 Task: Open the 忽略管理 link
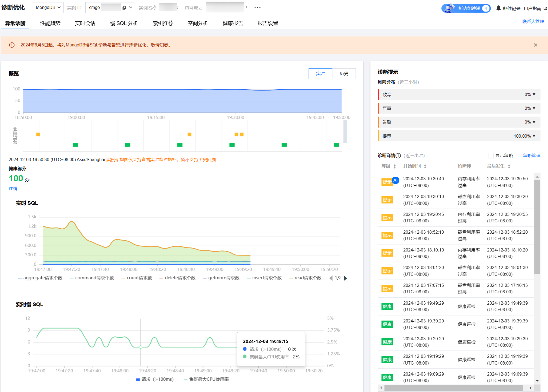coord(532,156)
